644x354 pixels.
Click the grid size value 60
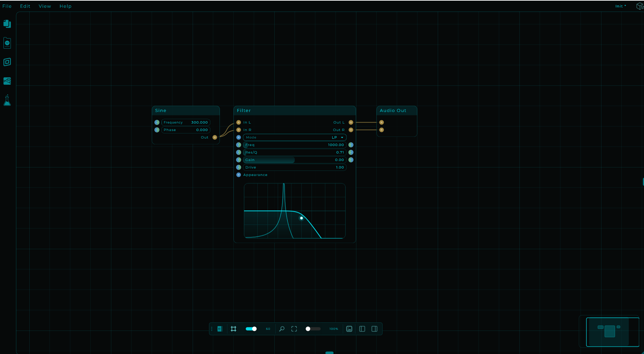pos(268,329)
